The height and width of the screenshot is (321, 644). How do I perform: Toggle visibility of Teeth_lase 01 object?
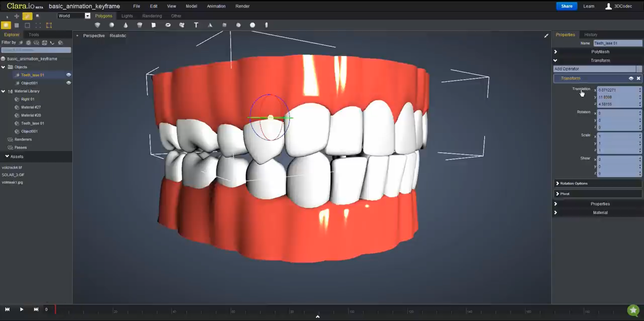pyautogui.click(x=69, y=75)
